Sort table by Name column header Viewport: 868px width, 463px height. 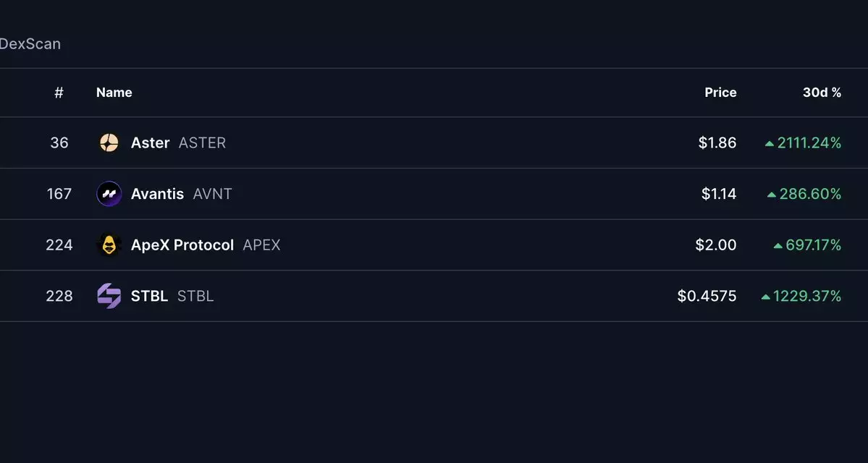[x=114, y=93]
